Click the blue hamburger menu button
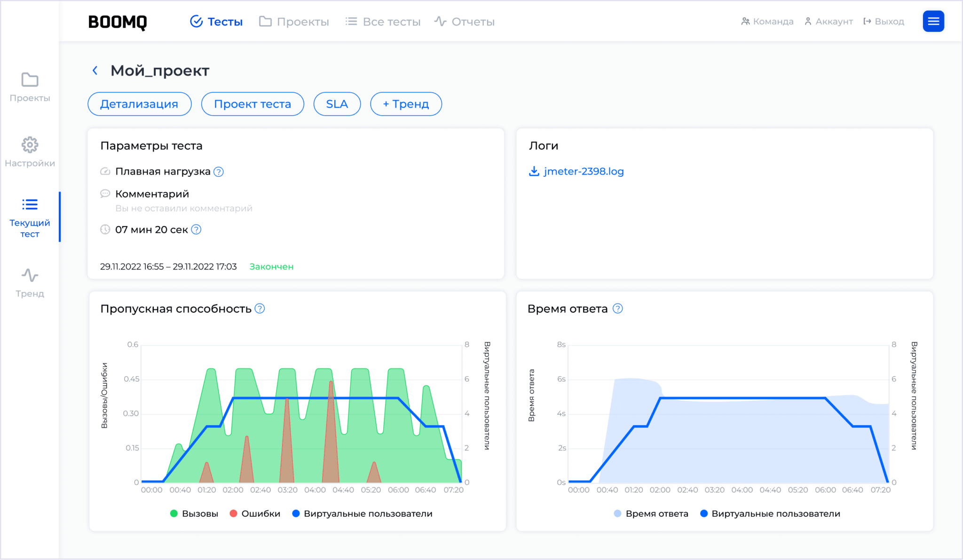Image resolution: width=963 pixels, height=560 pixels. click(x=933, y=21)
